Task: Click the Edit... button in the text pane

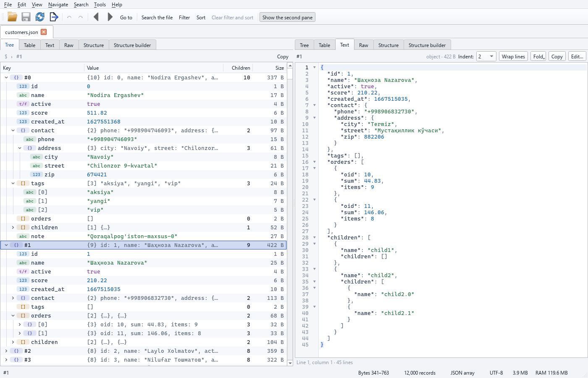Action: (577, 56)
